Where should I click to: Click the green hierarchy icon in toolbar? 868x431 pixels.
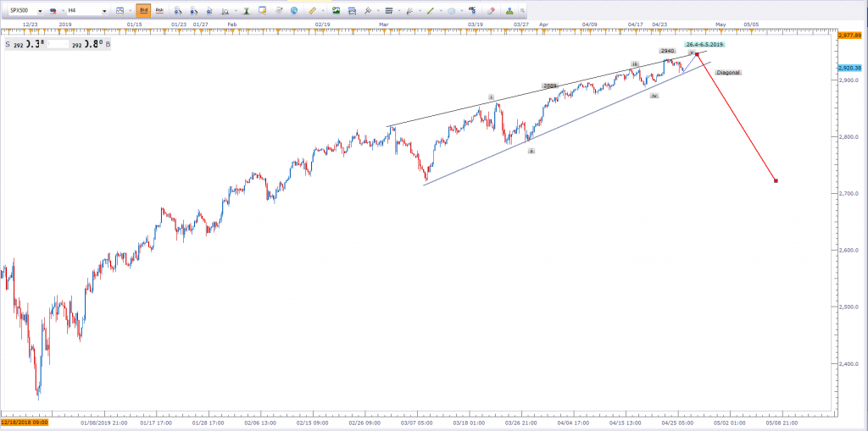[509, 11]
